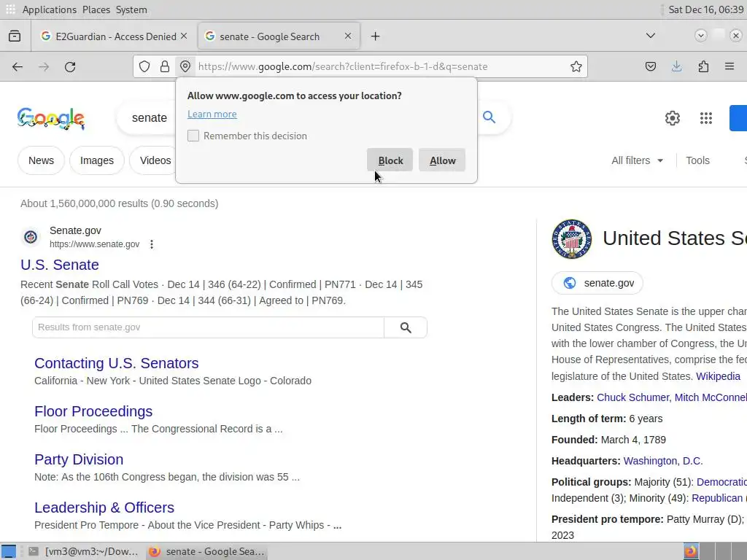Open the U.S. Senate result

click(60, 264)
